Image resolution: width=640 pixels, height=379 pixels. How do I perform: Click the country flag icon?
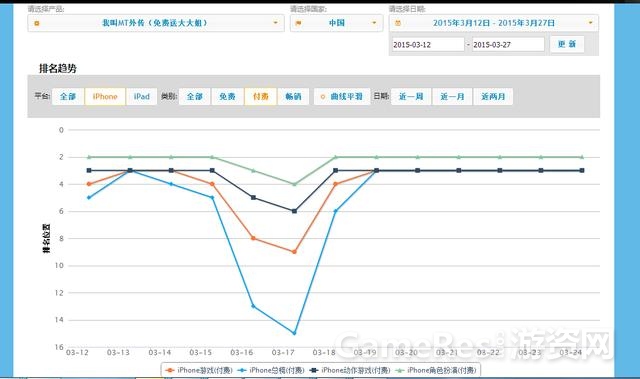tap(298, 23)
